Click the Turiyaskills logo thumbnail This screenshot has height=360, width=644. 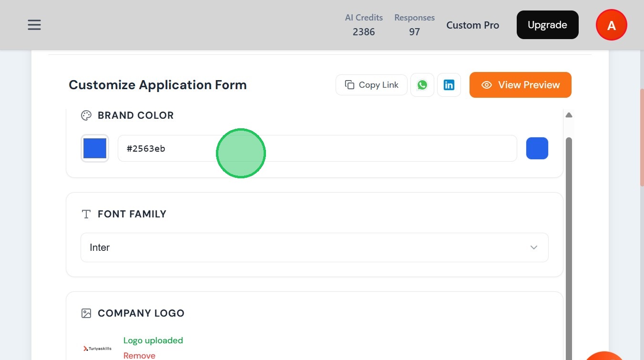97,349
